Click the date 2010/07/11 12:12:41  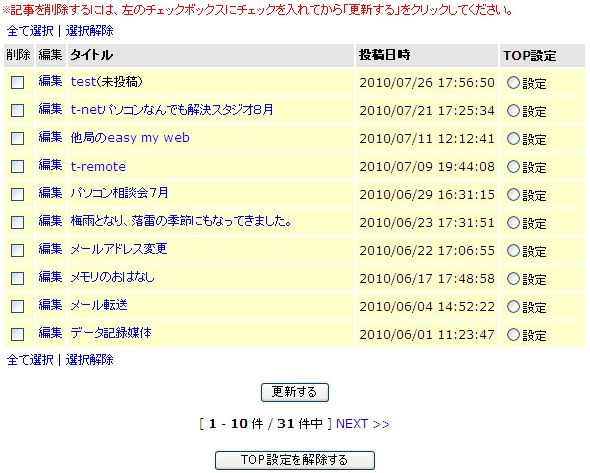[427, 139]
